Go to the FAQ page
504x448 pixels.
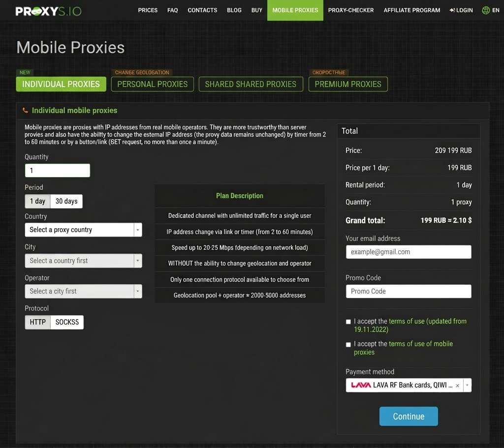173,10
